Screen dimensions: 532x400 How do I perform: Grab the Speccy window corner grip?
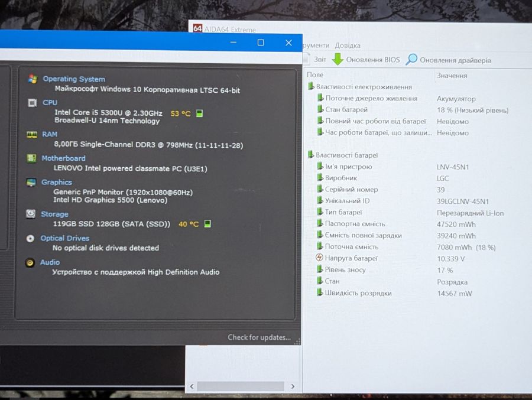297,342
